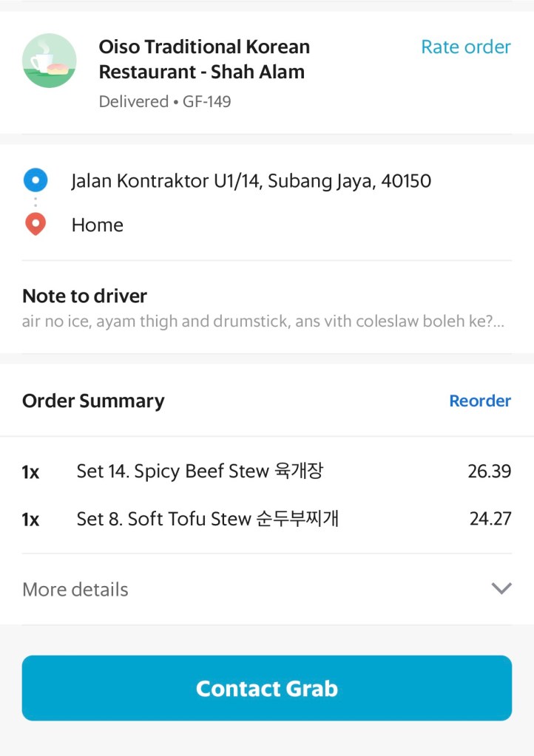Tap the Rate order link
Viewport: 534px width, 756px height.
465,47
